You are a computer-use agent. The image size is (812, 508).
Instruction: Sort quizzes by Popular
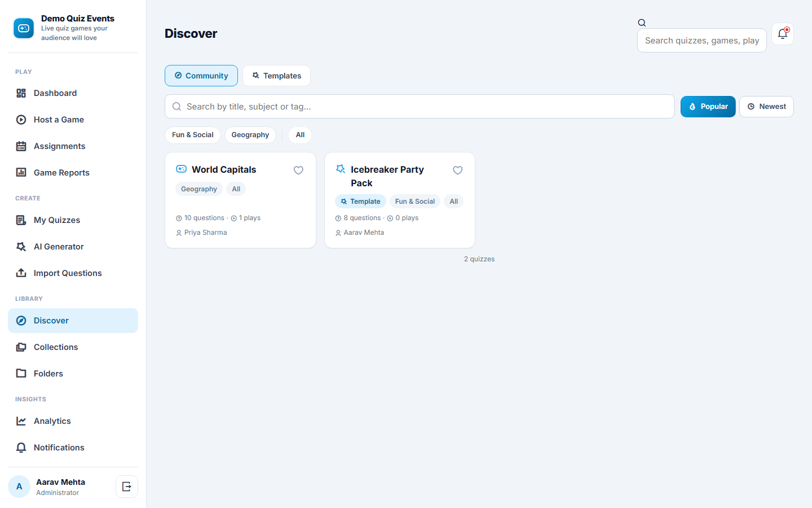coord(708,107)
